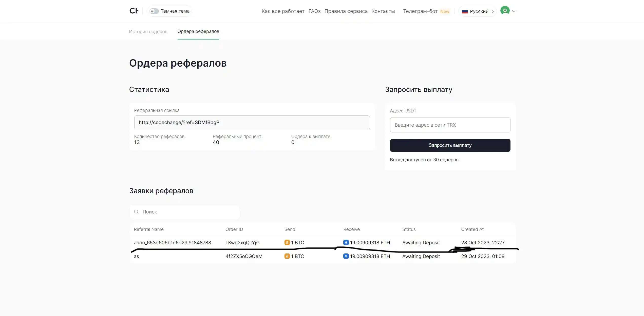Screen dimensions: 644x316
Task: Click the referral percent value 40
Action: 216,142
